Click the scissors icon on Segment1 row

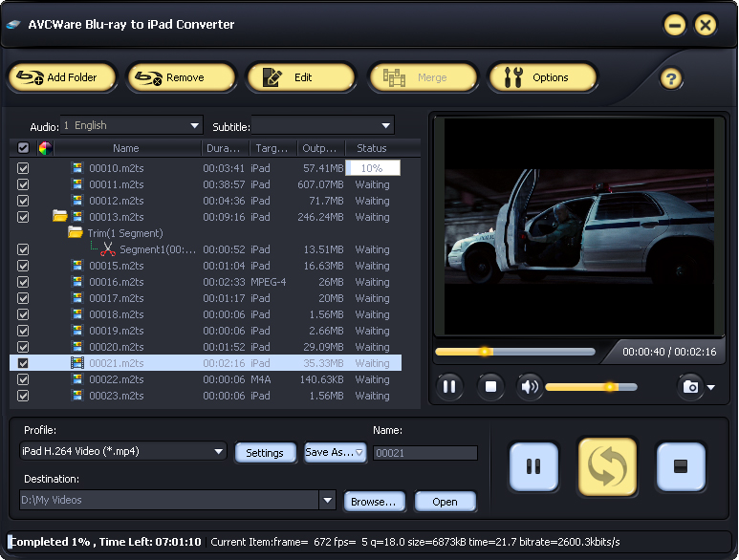[x=108, y=249]
